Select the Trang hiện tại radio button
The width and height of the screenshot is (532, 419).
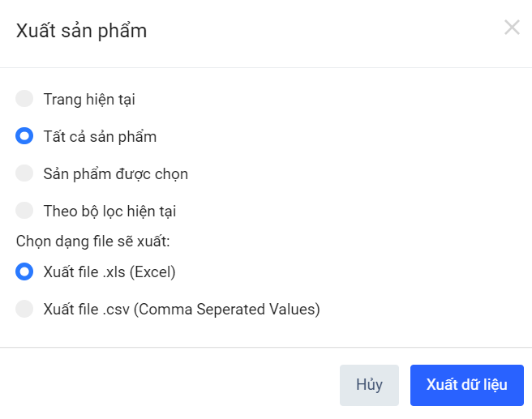coord(24,99)
